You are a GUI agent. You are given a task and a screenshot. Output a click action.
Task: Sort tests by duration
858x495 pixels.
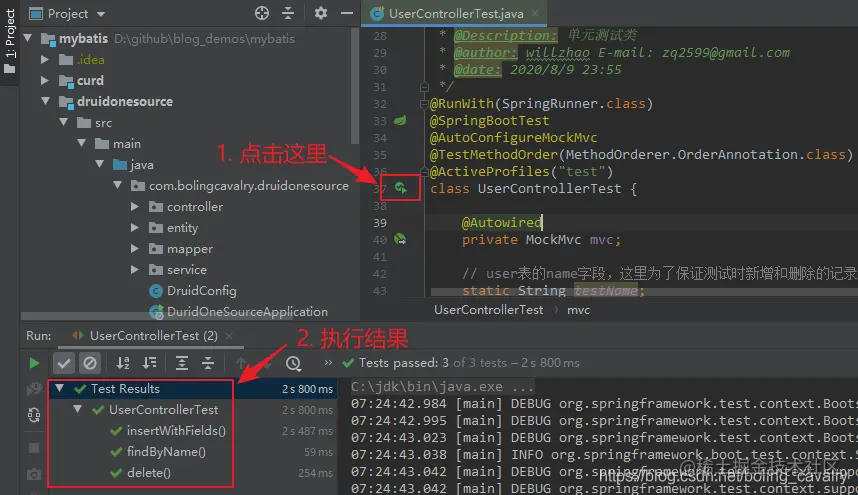tap(149, 363)
